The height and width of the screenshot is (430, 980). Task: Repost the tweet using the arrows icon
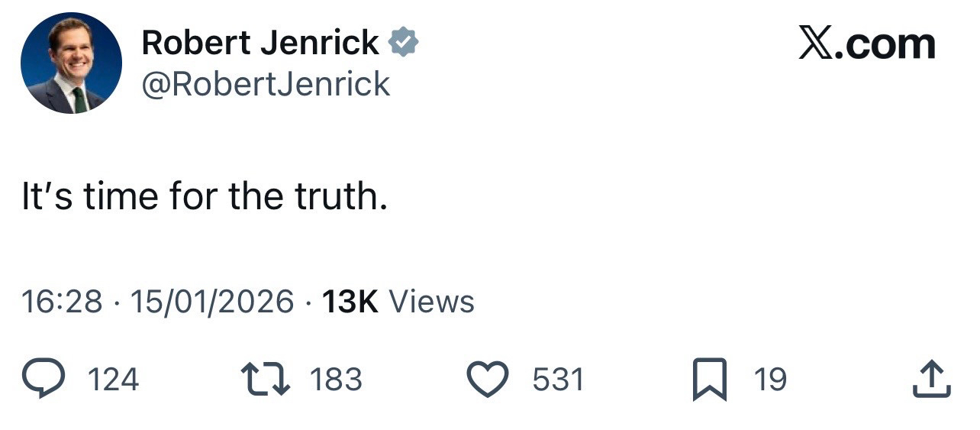(x=265, y=380)
